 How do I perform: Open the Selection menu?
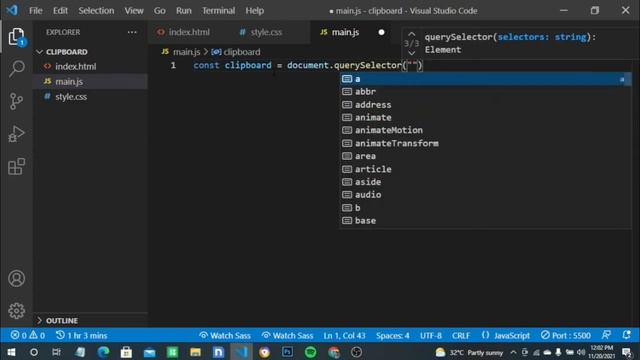96,11
